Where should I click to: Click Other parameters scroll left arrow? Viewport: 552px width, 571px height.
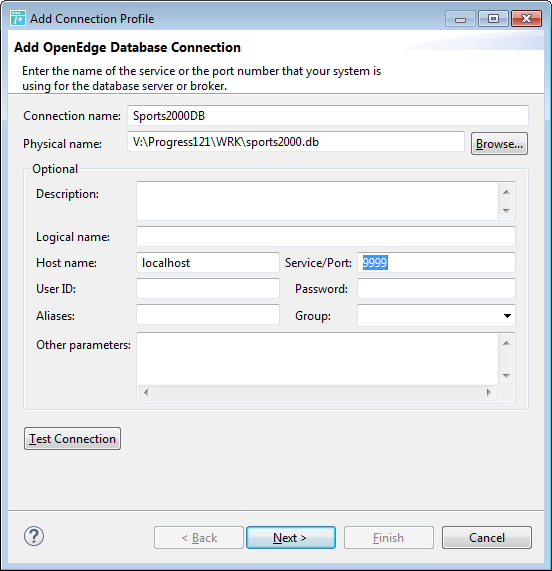[146, 392]
